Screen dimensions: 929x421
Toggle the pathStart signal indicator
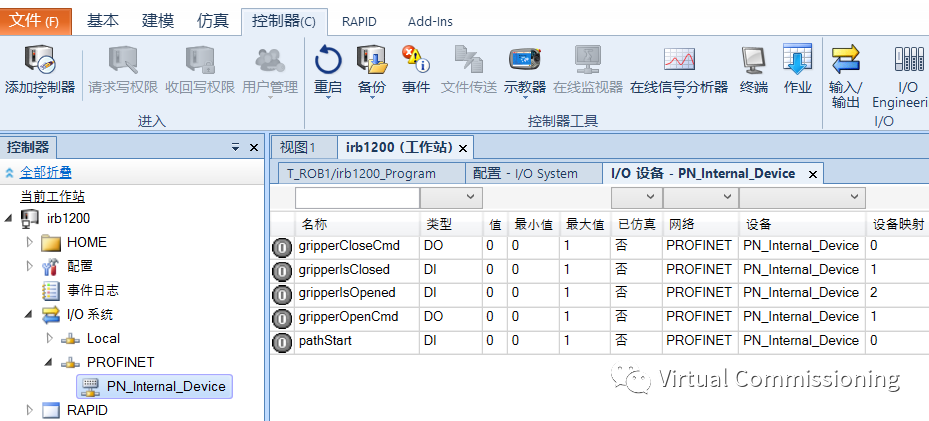pos(282,342)
